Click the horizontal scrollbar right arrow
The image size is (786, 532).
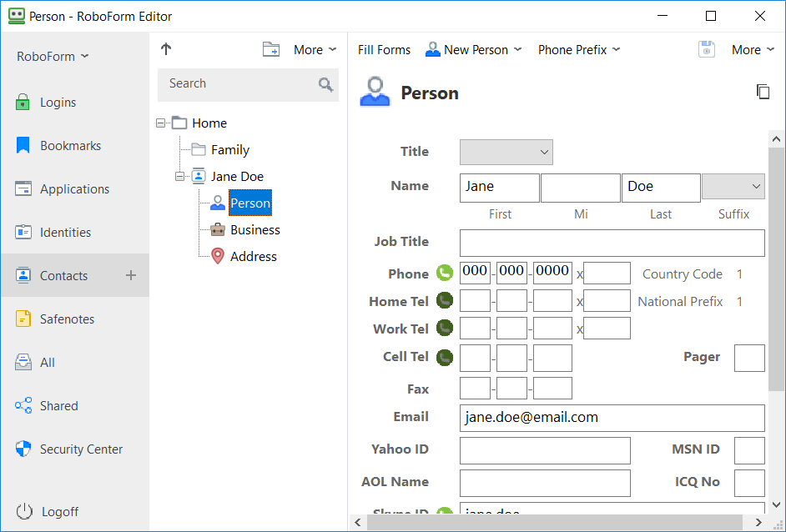758,523
